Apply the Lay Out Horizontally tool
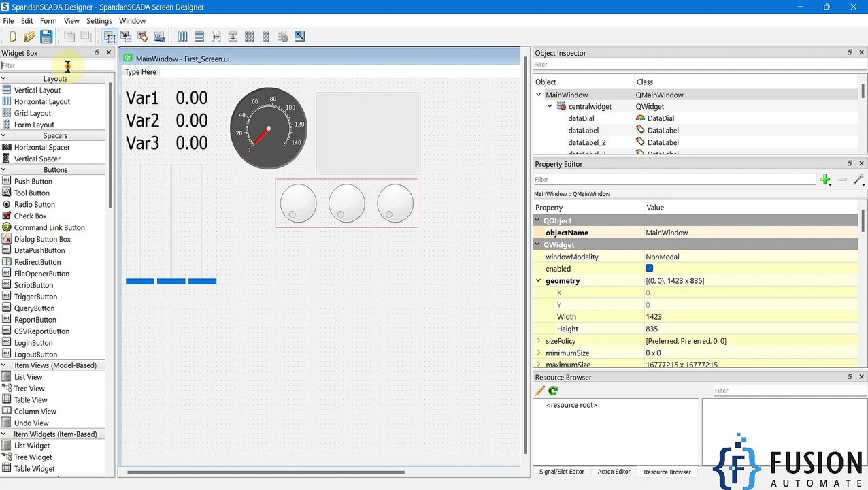Screen dimensions: 868x490 click(182, 37)
